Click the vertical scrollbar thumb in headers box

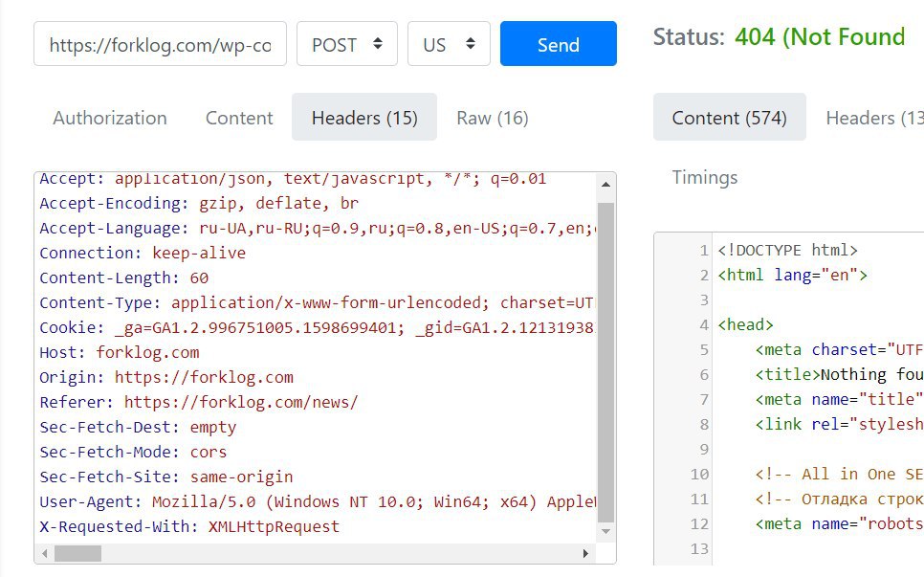tap(605, 363)
